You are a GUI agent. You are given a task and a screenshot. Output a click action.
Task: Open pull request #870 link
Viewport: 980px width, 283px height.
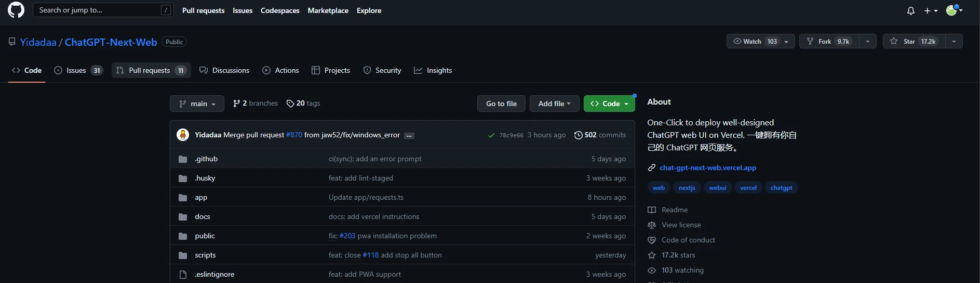pyautogui.click(x=294, y=135)
